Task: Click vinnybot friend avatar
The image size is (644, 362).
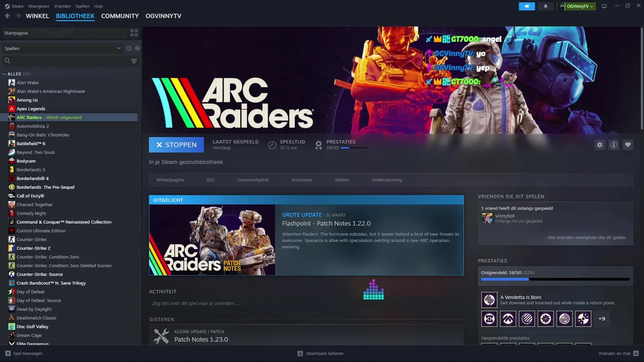Action: [x=487, y=218]
